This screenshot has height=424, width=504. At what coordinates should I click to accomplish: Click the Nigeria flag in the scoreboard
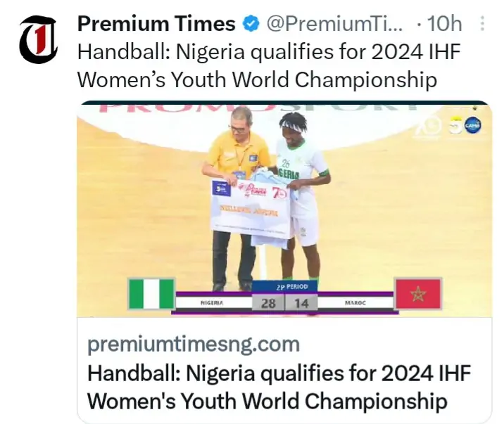point(151,293)
